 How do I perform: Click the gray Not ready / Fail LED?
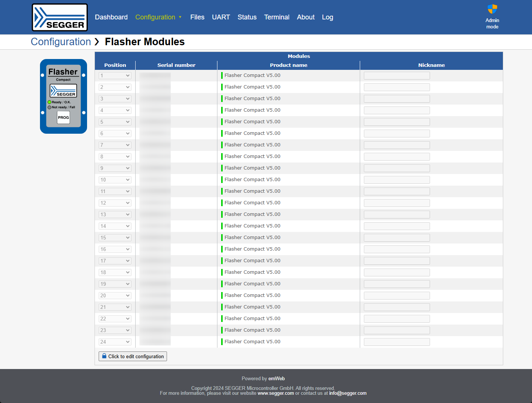(49, 107)
